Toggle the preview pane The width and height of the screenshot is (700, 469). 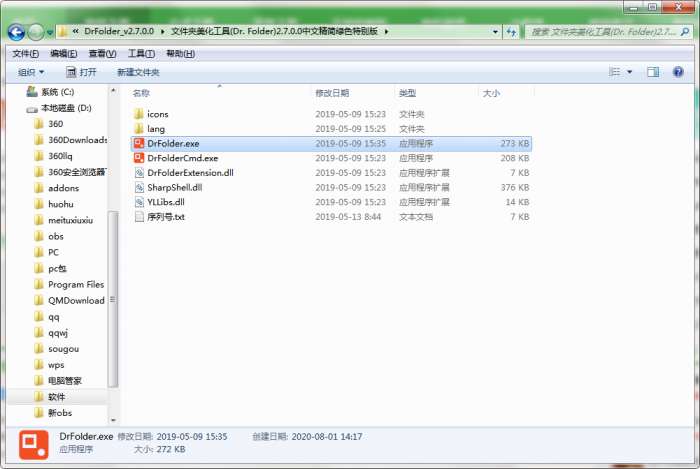coord(653,72)
